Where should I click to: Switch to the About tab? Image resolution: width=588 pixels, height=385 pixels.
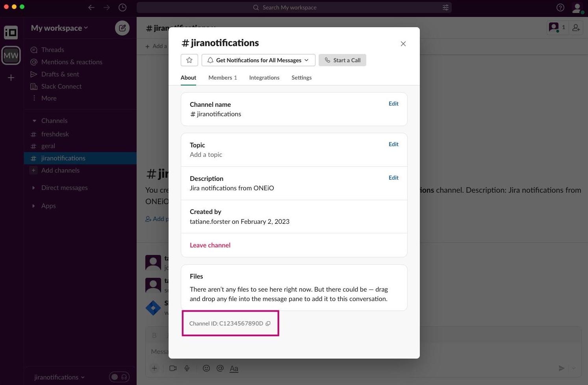pyautogui.click(x=188, y=78)
